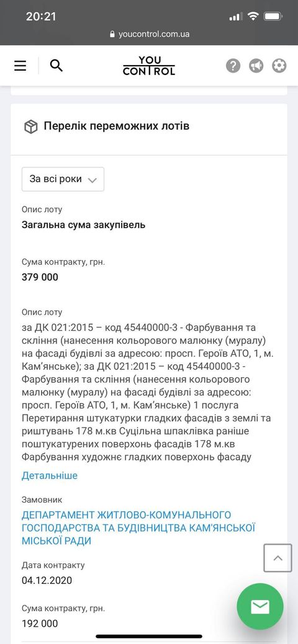The height and width of the screenshot is (644, 298).
Task: Open the help question mark icon
Action: 233,66
